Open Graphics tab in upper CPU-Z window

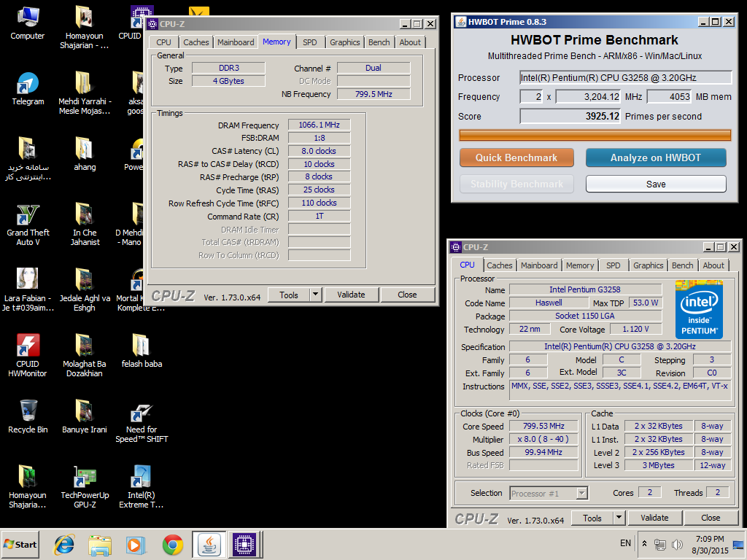click(x=345, y=42)
